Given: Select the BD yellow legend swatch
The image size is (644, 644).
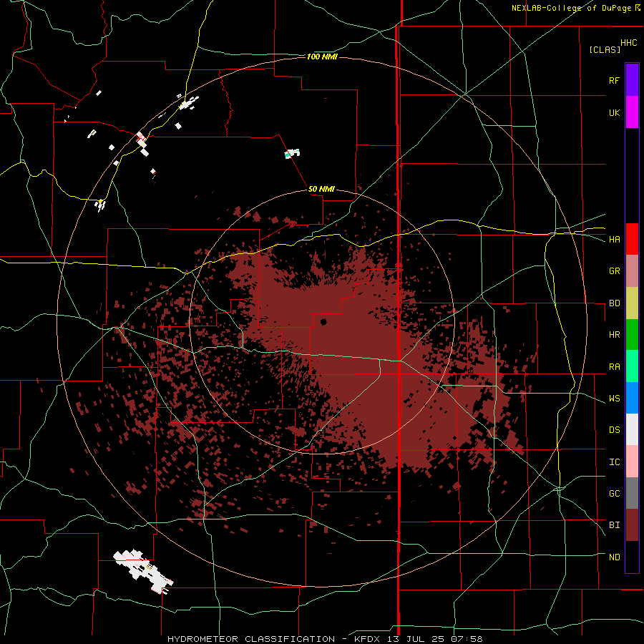Looking at the screenshot, I should (x=632, y=303).
